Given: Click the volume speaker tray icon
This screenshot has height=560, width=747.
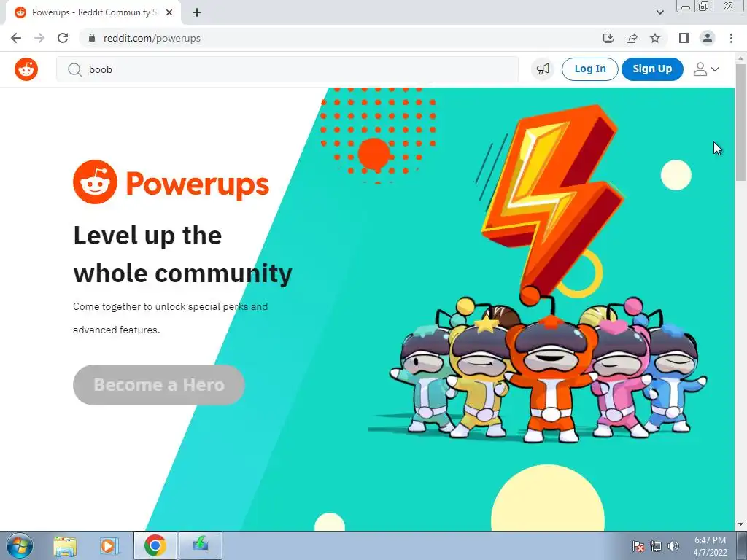Looking at the screenshot, I should [673, 546].
